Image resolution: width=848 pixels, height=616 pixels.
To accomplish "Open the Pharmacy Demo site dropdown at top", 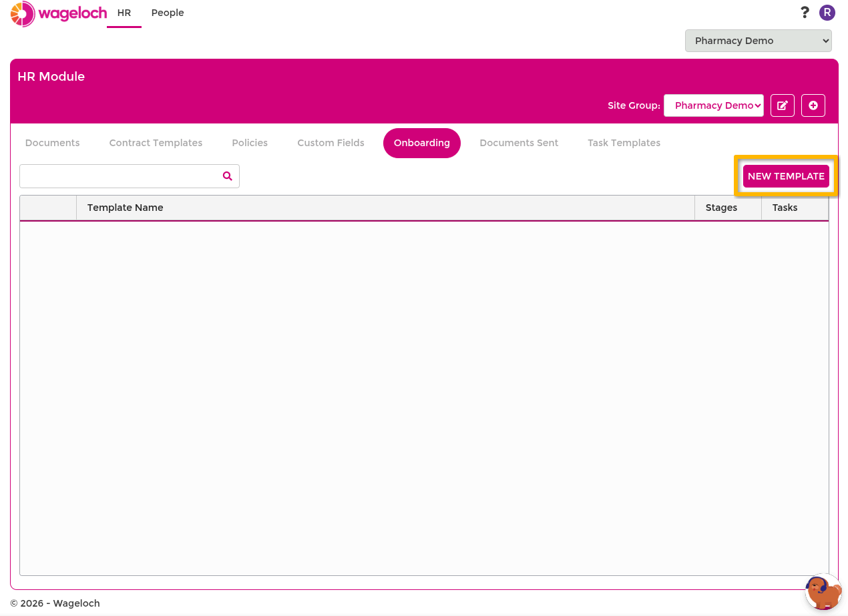I will point(759,41).
